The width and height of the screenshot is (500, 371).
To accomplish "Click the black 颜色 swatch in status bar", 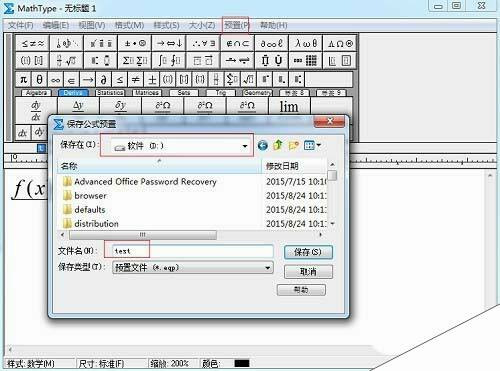I will click(x=242, y=363).
